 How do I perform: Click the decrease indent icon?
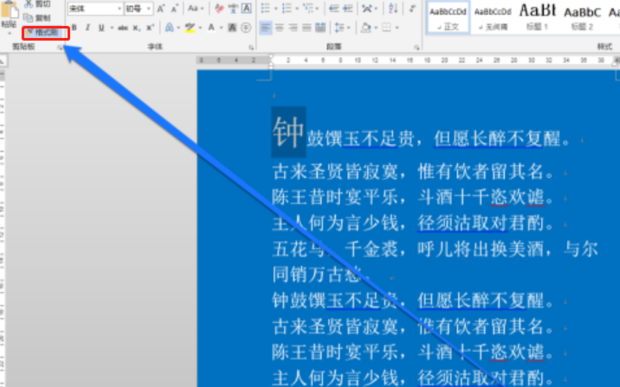(334, 8)
